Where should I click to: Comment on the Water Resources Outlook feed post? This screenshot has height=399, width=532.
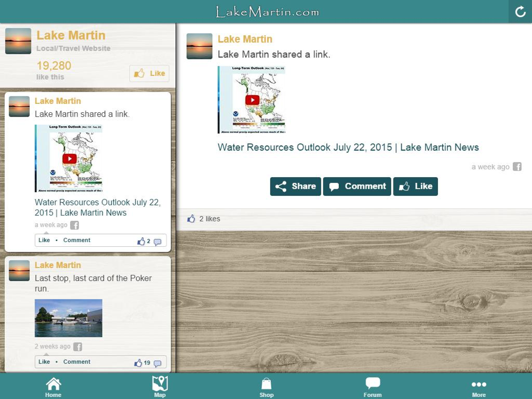coord(77,240)
